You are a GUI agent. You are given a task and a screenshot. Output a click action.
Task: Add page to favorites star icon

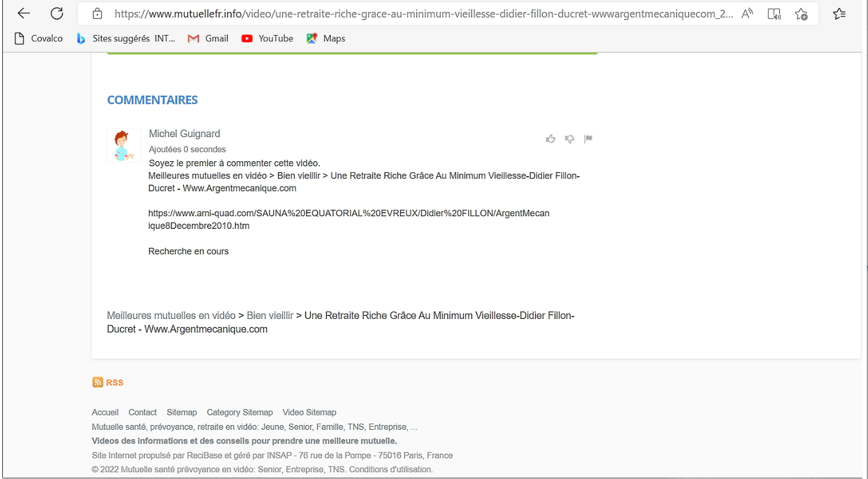click(801, 14)
